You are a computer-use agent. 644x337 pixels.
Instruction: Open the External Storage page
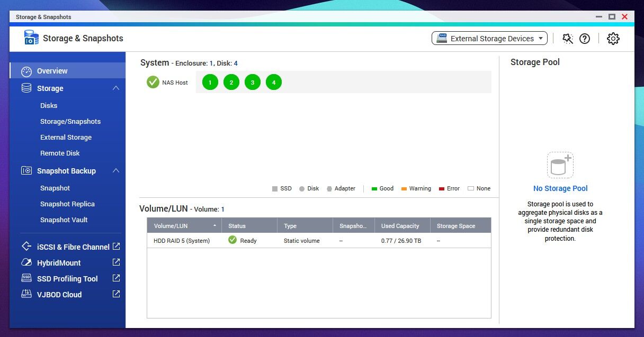point(66,137)
